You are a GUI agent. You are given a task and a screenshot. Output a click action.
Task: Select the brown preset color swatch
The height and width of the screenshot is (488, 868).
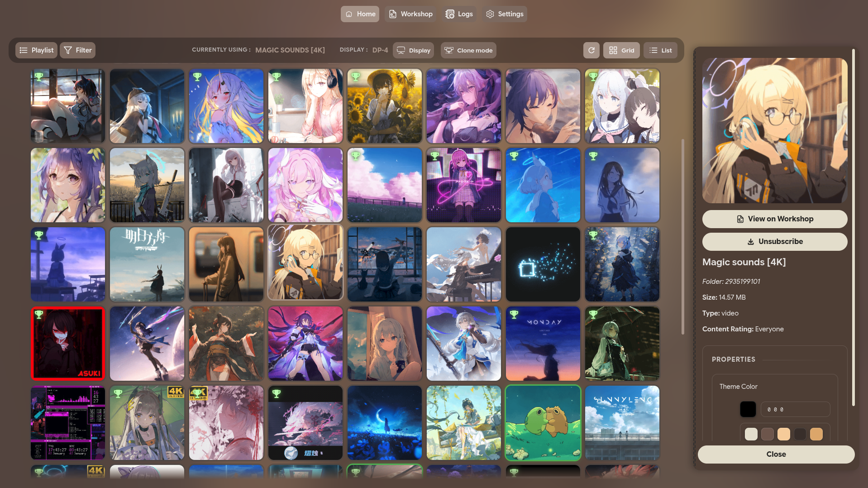[768, 434]
